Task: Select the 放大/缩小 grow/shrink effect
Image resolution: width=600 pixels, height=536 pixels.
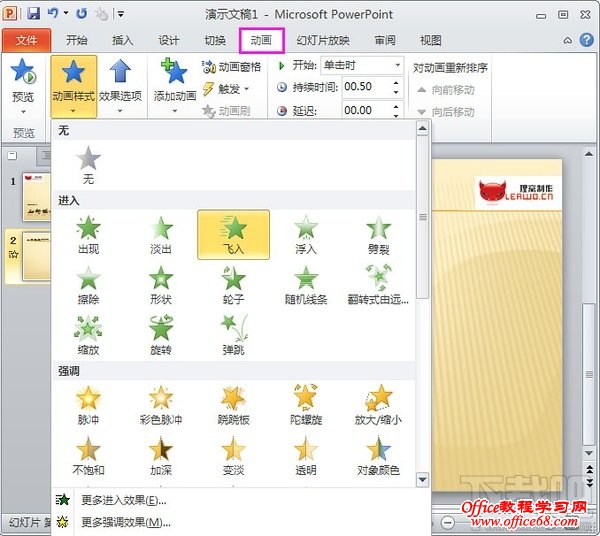Action: [x=378, y=406]
